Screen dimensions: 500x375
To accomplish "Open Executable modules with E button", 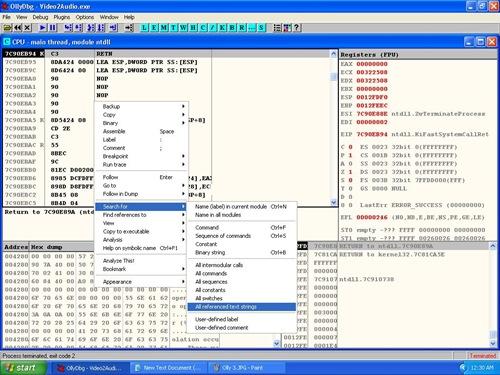I will (x=154, y=27).
